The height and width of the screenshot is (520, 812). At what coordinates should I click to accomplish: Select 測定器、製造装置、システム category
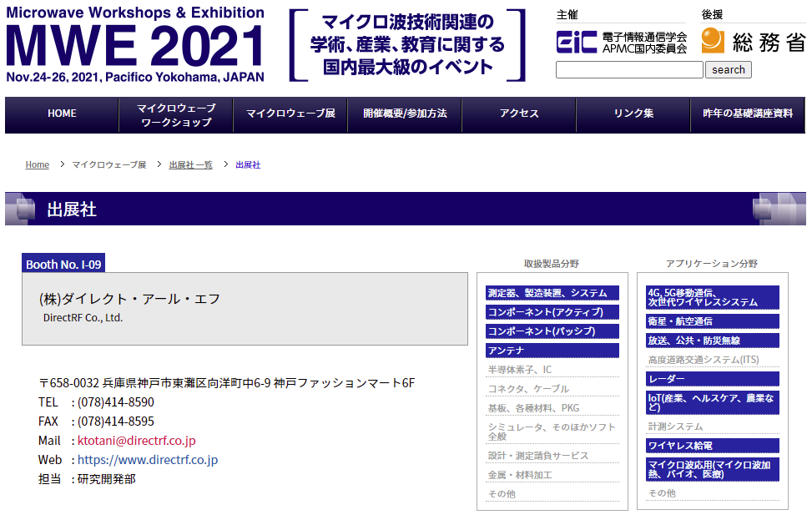click(552, 293)
